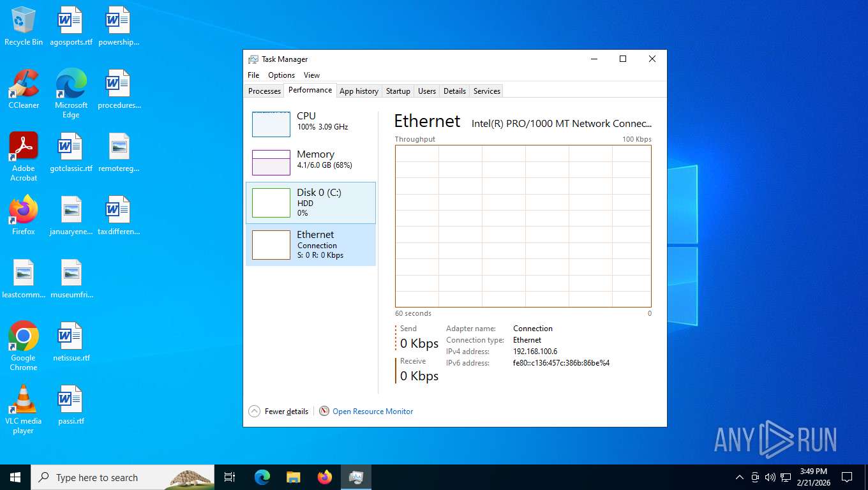Select the leastcomm image file icon

pos(24,279)
